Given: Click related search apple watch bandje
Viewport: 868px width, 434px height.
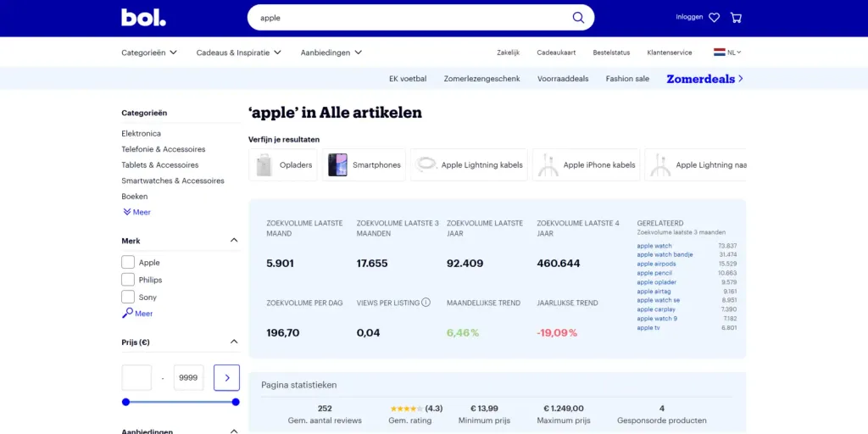Looking at the screenshot, I should 665,254.
